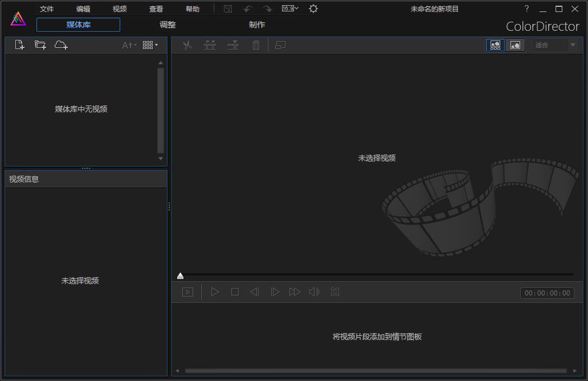Click the vertical dotted splitter handle beside the preview

(x=169, y=206)
